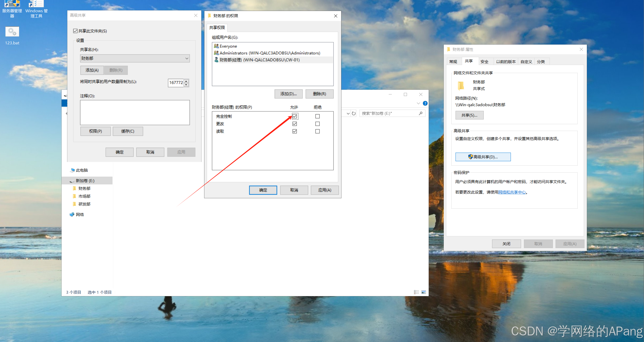Toggle 共享此文件夹 checkbox
Viewport: 644px width, 342px height.
(x=75, y=31)
